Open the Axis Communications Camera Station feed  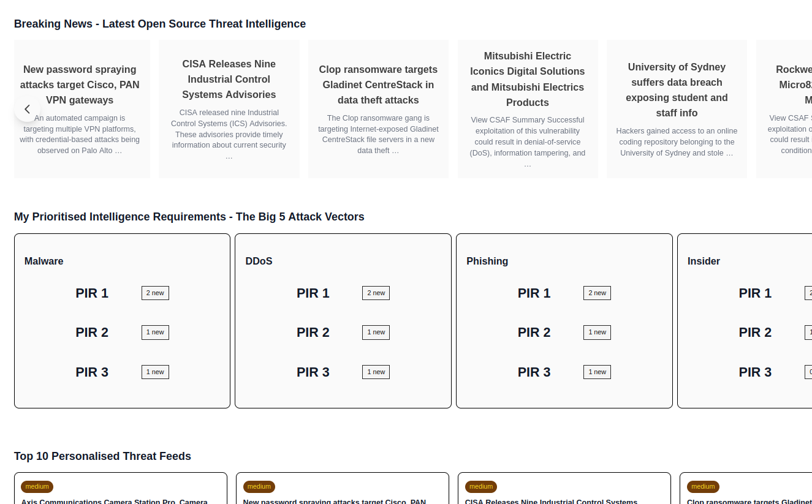point(115,501)
